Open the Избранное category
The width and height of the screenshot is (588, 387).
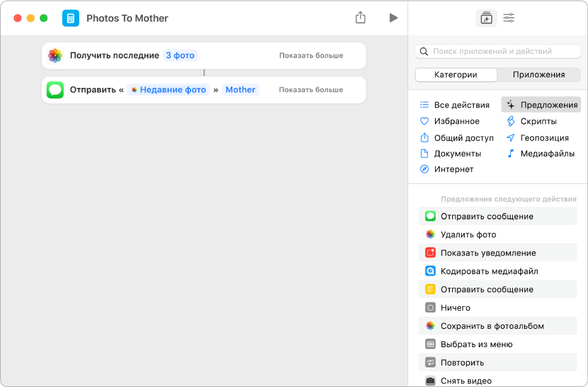click(x=457, y=121)
